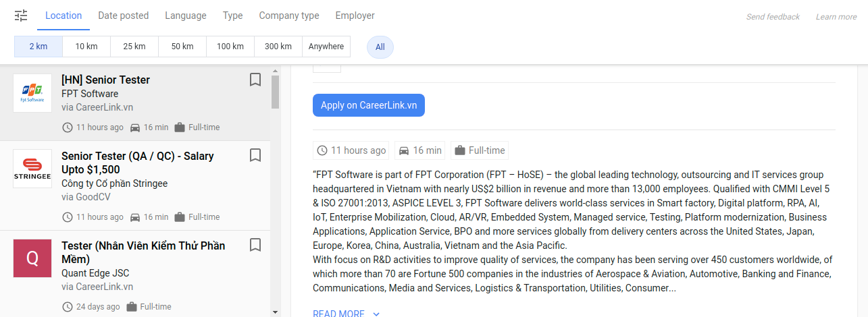Image resolution: width=868 pixels, height=317 pixels.
Task: Click the Quant Edge Q logo
Action: point(32,258)
